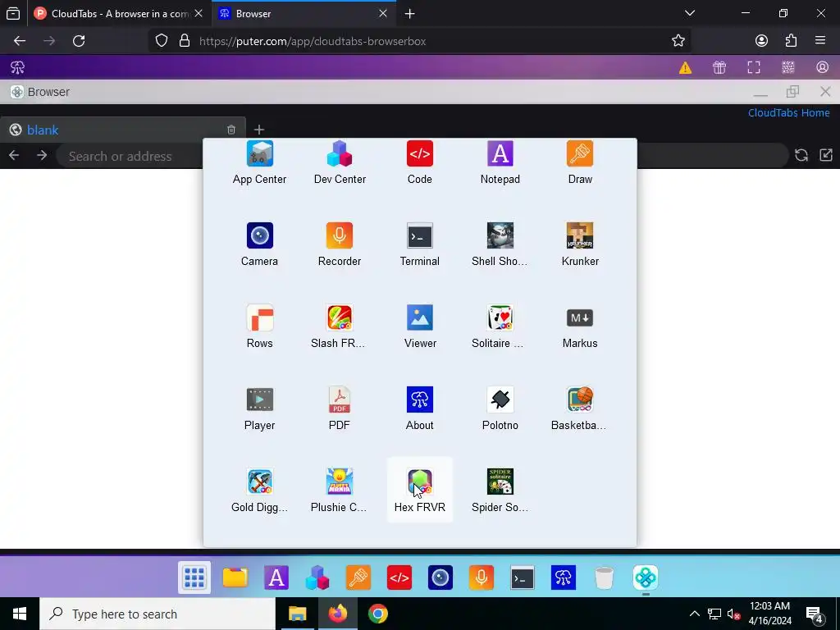Screen dimensions: 840x630
Task: Open About from Puter dock
Action: click(x=563, y=577)
